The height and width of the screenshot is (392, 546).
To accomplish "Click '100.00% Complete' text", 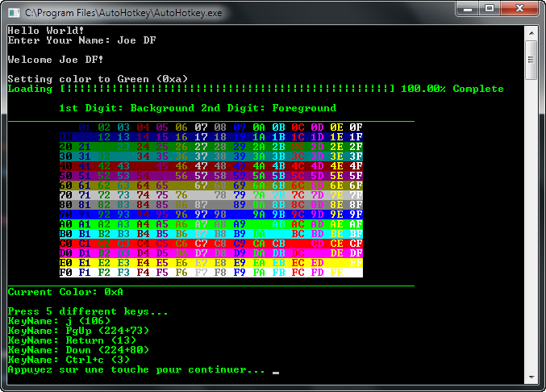I will 452,89.
